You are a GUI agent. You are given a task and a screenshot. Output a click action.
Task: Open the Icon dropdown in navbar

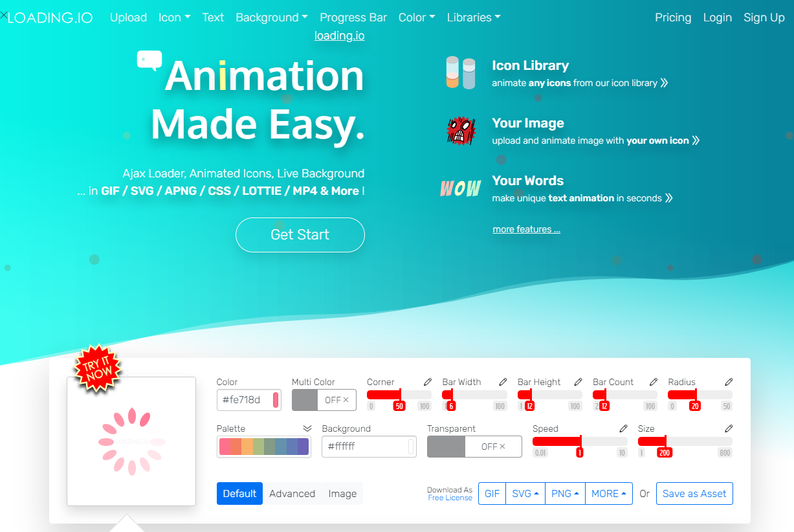(x=174, y=17)
